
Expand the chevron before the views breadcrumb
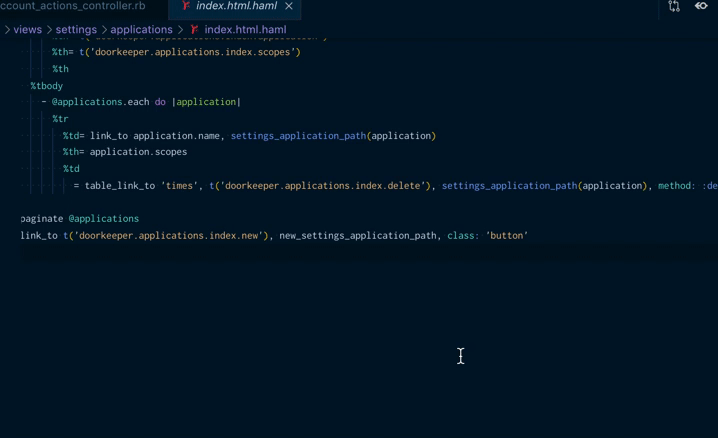click(7, 30)
